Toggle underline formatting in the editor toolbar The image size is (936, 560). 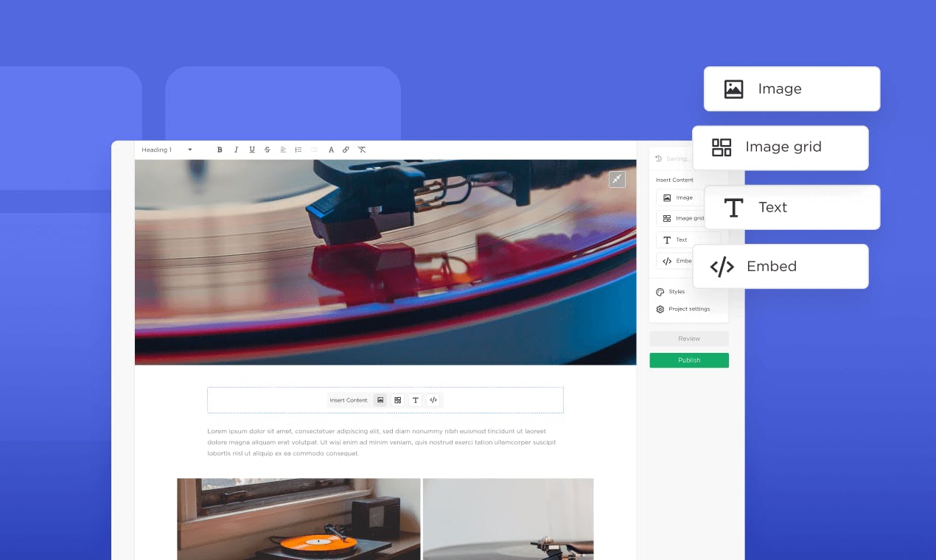tap(252, 150)
